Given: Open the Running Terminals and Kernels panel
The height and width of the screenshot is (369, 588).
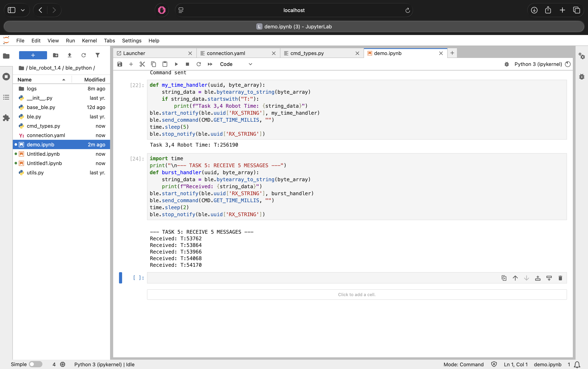Looking at the screenshot, I should [6, 76].
